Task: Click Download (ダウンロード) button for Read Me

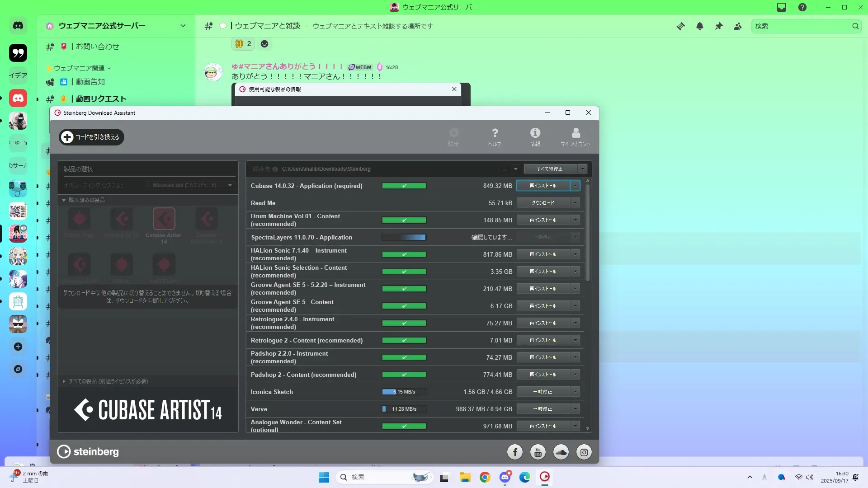Action: click(x=542, y=203)
